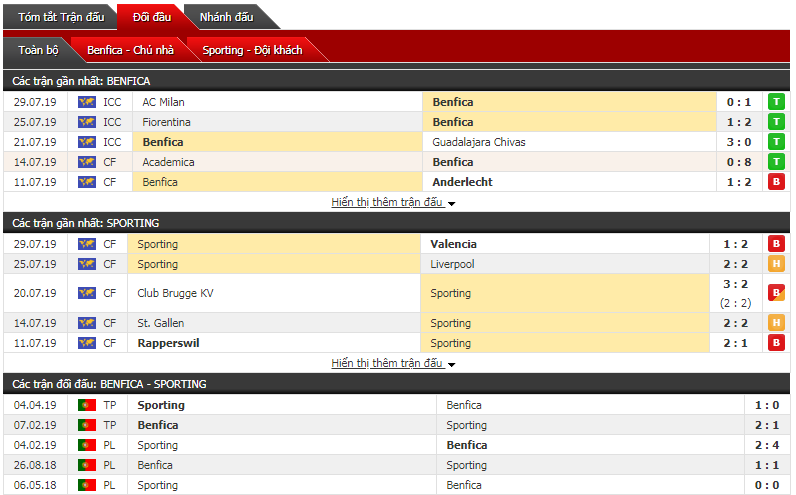This screenshot has height=495, width=796.
Task: Select Academica team name
Action: (x=168, y=162)
